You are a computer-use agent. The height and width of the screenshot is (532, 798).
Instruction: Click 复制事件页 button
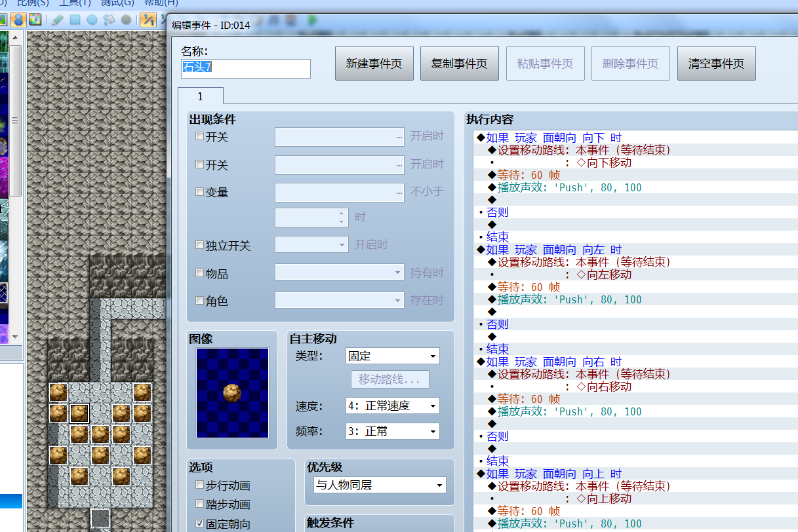point(460,64)
